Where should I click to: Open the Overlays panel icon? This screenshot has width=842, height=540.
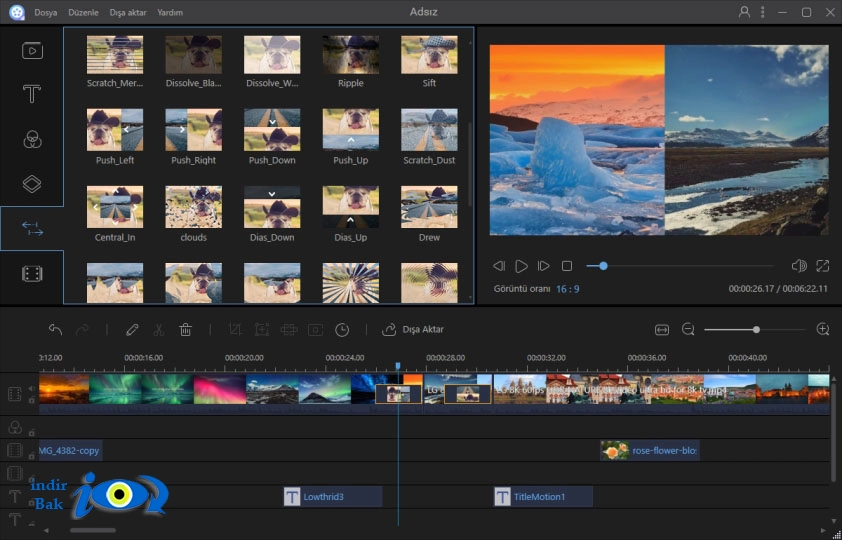[32, 184]
